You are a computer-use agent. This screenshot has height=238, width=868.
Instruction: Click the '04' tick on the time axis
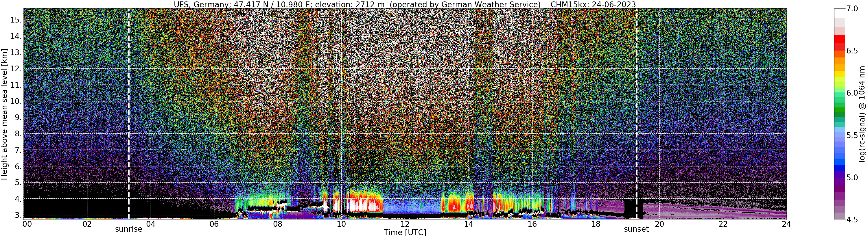[151, 224]
